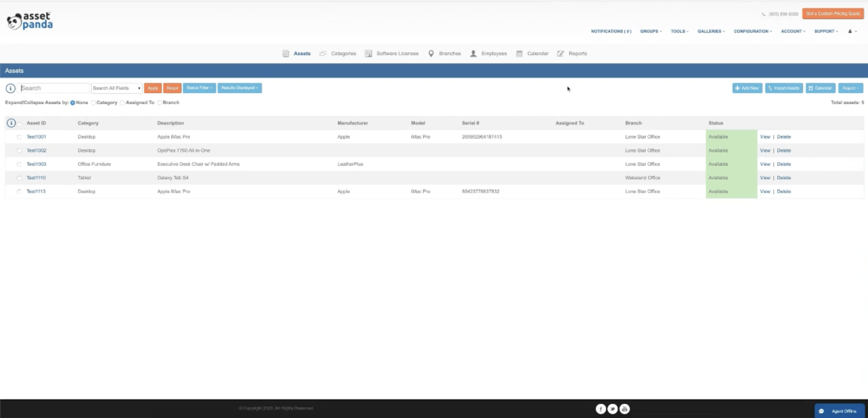Click the info icon beside the search box
868x418 pixels.
click(10, 88)
